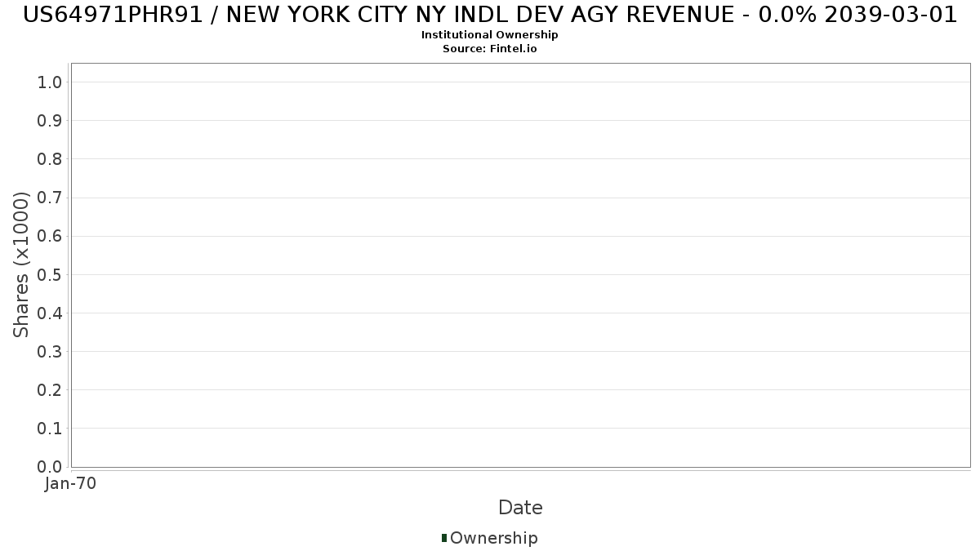Click the 0.6 y-axis tick label

tap(50, 236)
